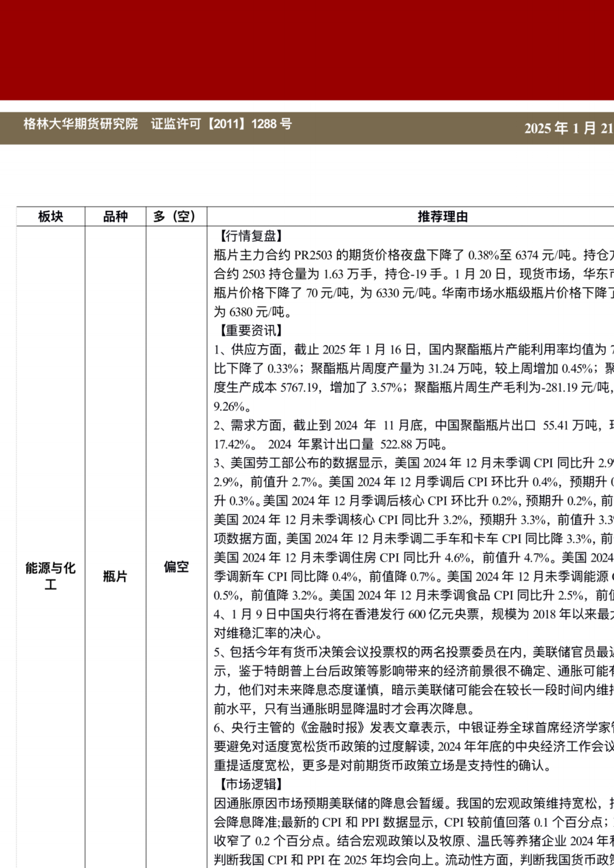The width and height of the screenshot is (614, 868).
Task: Click the 《金融时报》 title in item 6
Action: (330, 727)
